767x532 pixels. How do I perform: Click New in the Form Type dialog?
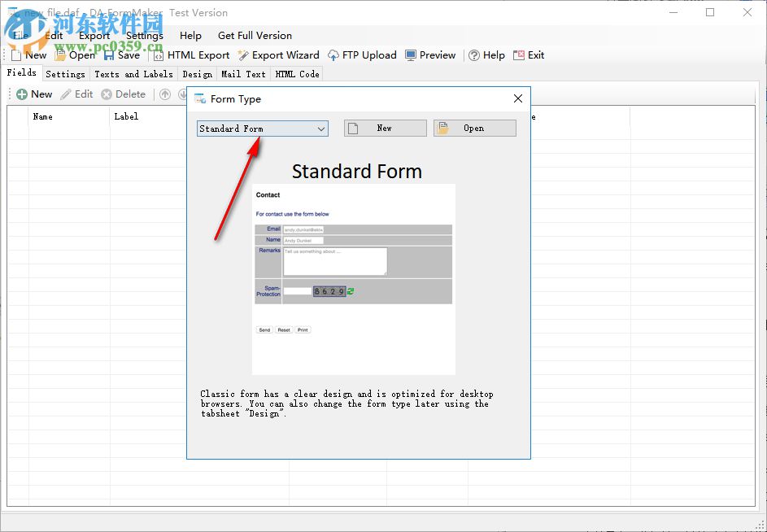click(384, 128)
